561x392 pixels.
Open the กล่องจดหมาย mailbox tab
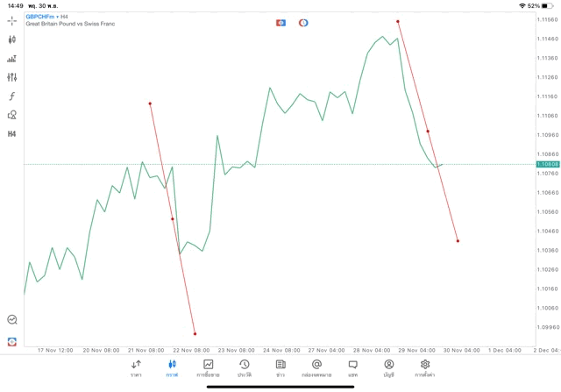[316, 368]
